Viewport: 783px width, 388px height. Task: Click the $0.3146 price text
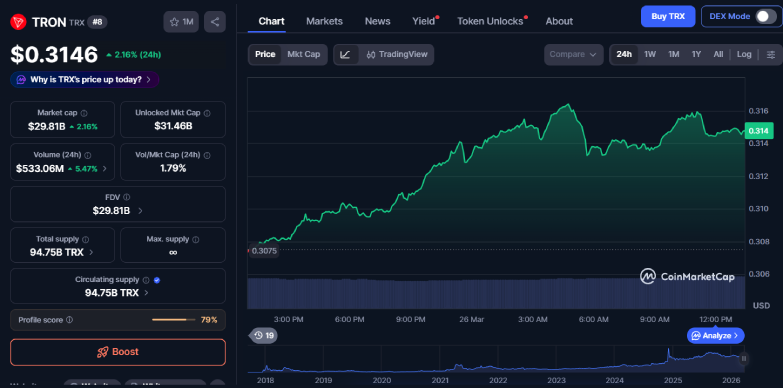pyautogui.click(x=54, y=54)
